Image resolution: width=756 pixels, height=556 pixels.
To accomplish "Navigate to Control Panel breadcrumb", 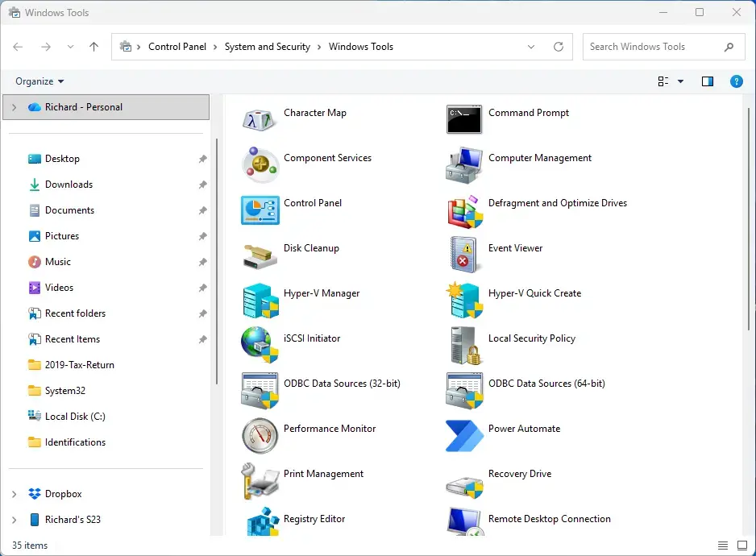I will [x=177, y=47].
